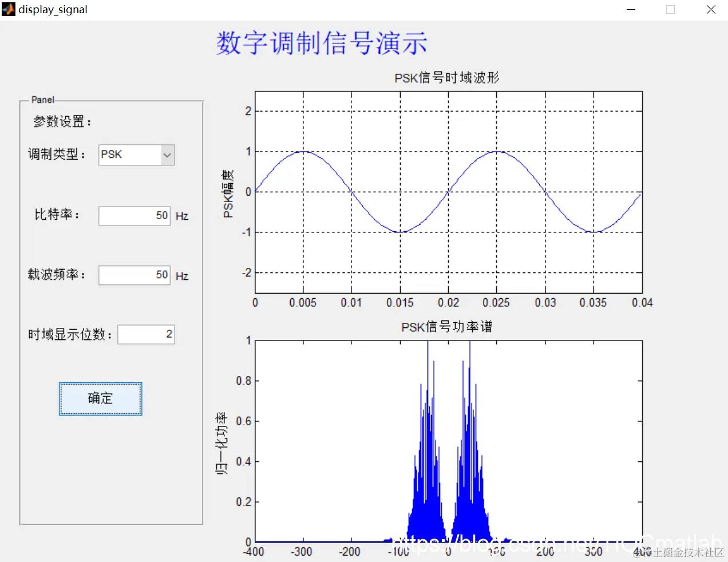Click the Hz unit beside 比特率

pos(182,216)
